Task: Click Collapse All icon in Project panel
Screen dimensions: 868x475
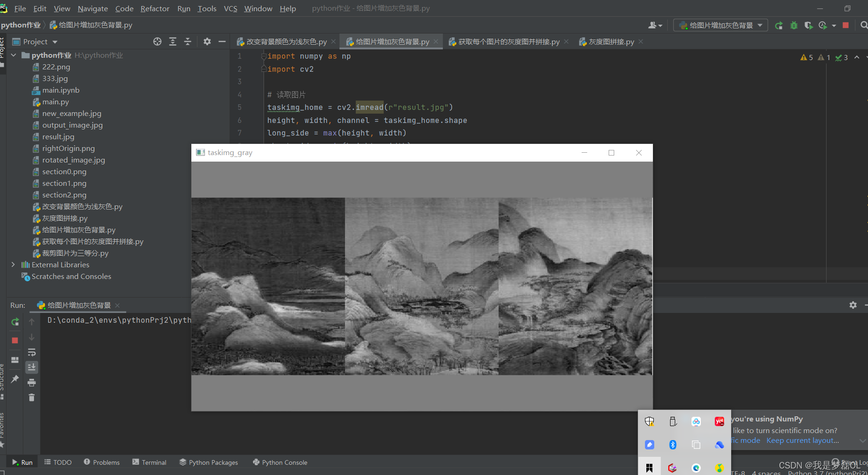Action: click(x=188, y=41)
